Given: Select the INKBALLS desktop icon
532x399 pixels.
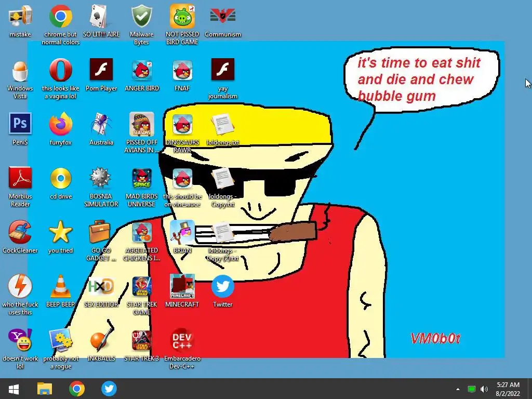Looking at the screenshot, I should tap(101, 340).
